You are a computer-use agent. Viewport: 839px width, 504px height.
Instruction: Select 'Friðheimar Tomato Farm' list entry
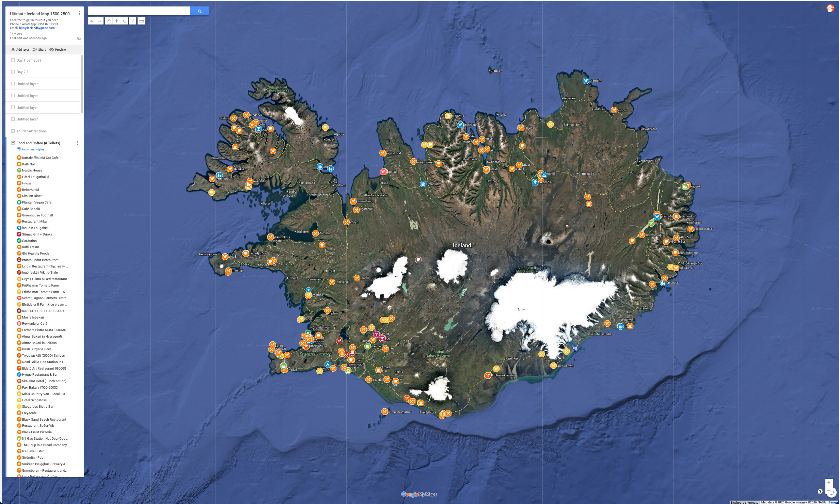(41, 286)
